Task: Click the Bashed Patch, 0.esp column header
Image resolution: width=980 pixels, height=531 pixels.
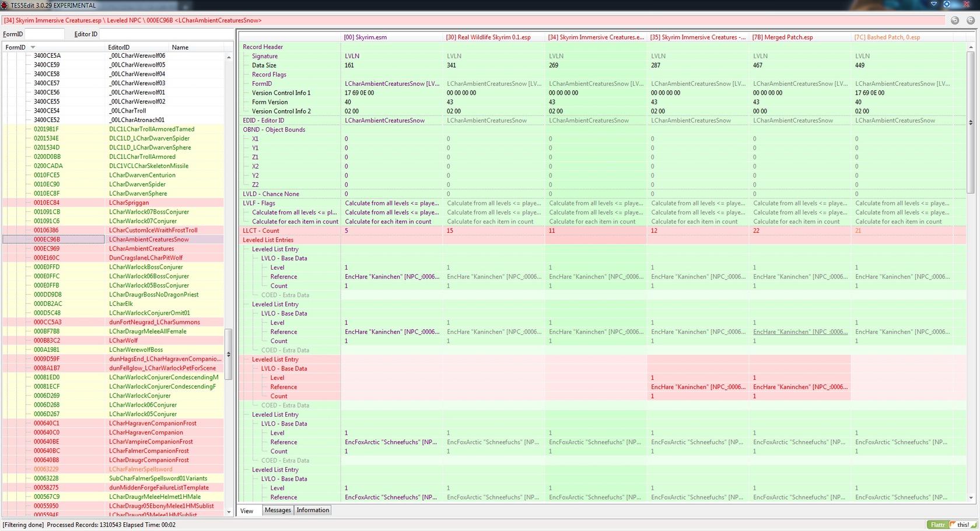Action: [887, 37]
